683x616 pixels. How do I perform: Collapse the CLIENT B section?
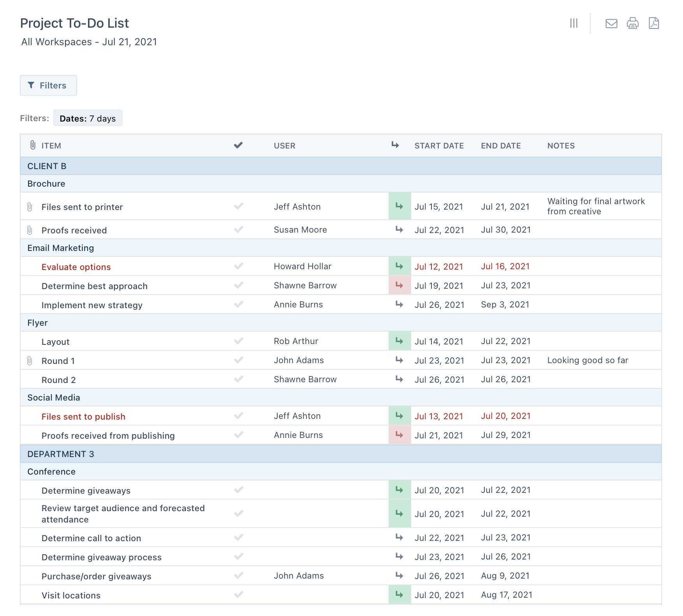pyautogui.click(x=46, y=166)
